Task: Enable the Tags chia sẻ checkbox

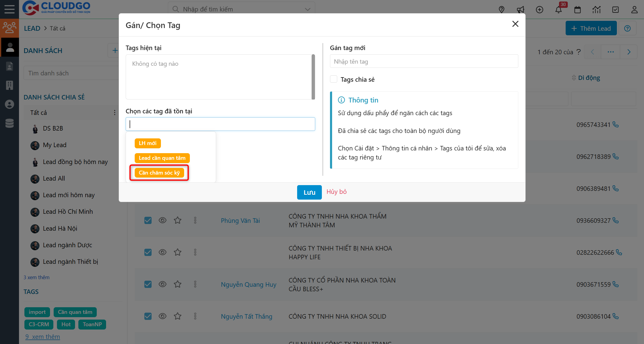Action: tap(334, 79)
